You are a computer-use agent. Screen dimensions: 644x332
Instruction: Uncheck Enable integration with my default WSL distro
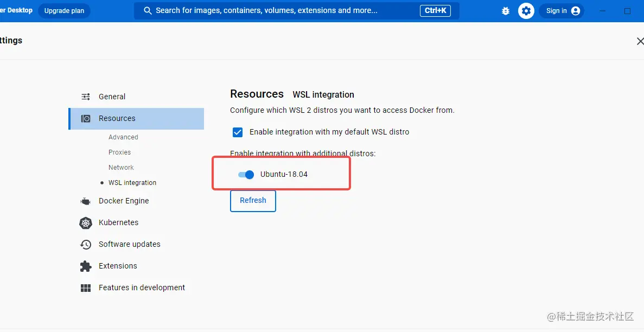click(x=238, y=132)
